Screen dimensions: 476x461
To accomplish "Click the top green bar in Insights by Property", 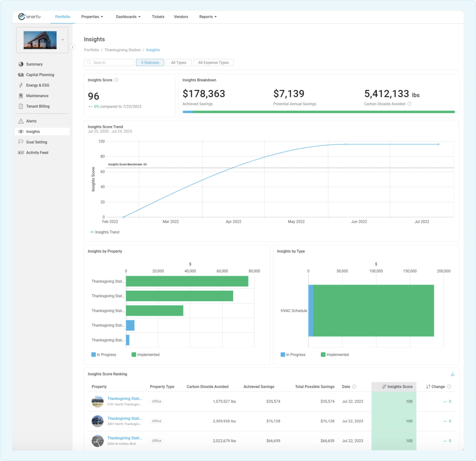I will (187, 281).
